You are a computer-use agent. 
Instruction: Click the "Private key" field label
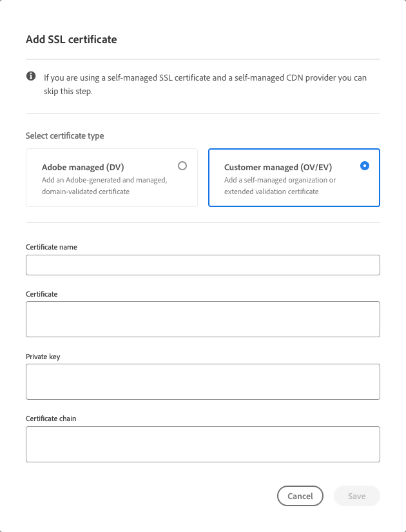click(x=43, y=357)
